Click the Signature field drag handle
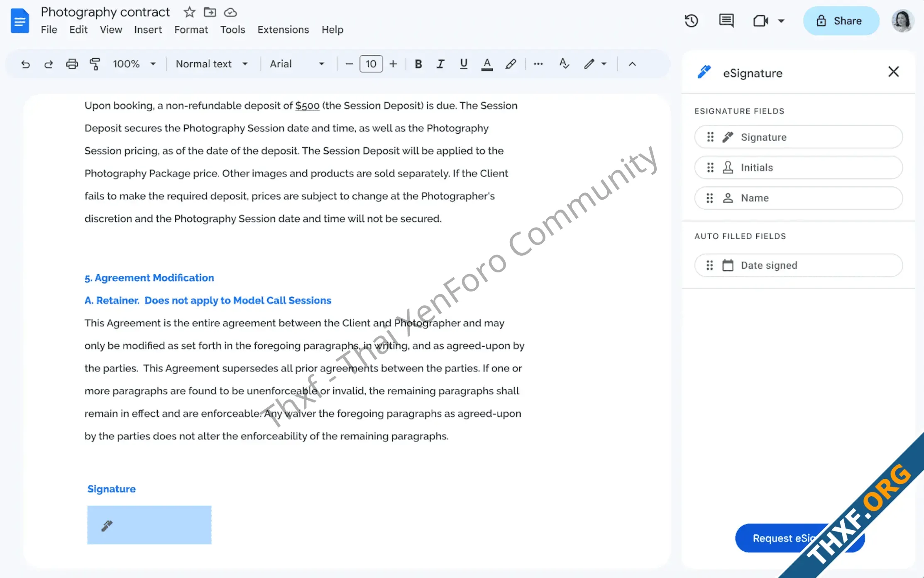 pyautogui.click(x=710, y=137)
